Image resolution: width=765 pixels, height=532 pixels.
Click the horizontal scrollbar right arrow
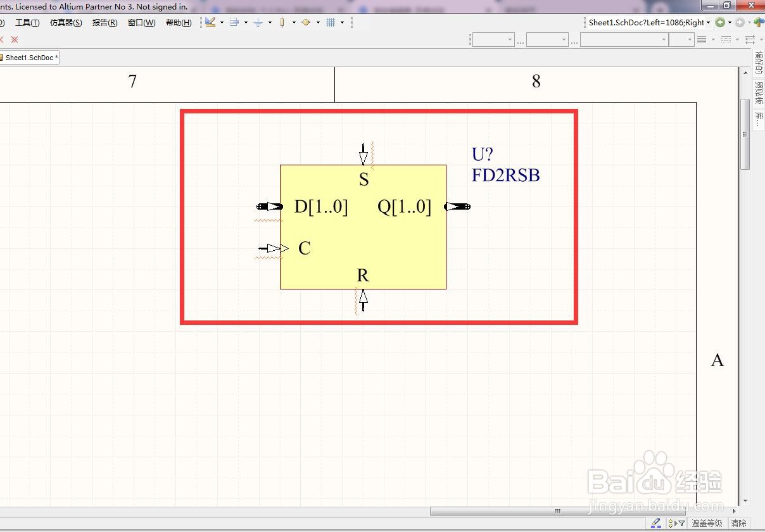(x=735, y=511)
